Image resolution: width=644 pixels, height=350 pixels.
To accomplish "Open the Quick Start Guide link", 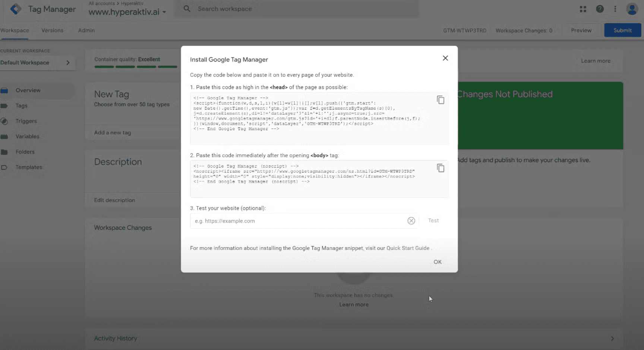I will click(408, 248).
